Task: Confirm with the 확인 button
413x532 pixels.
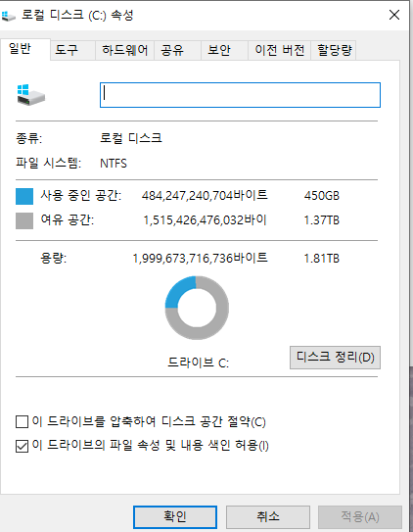Action: [175, 517]
